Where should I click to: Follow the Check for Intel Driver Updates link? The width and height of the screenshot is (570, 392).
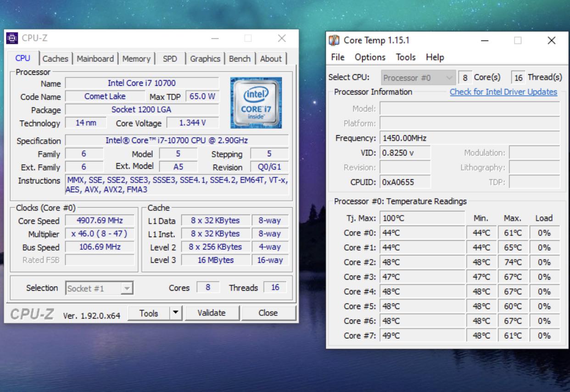pos(503,92)
